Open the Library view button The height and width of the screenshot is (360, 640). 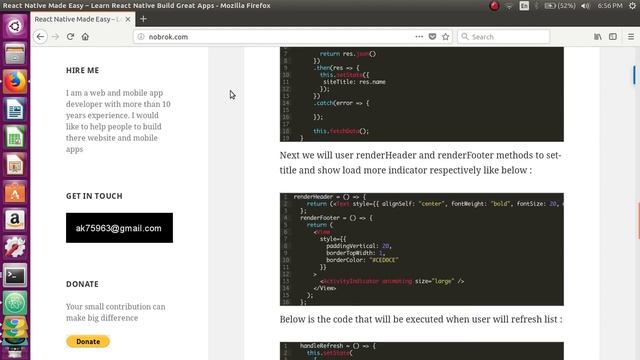click(598, 37)
